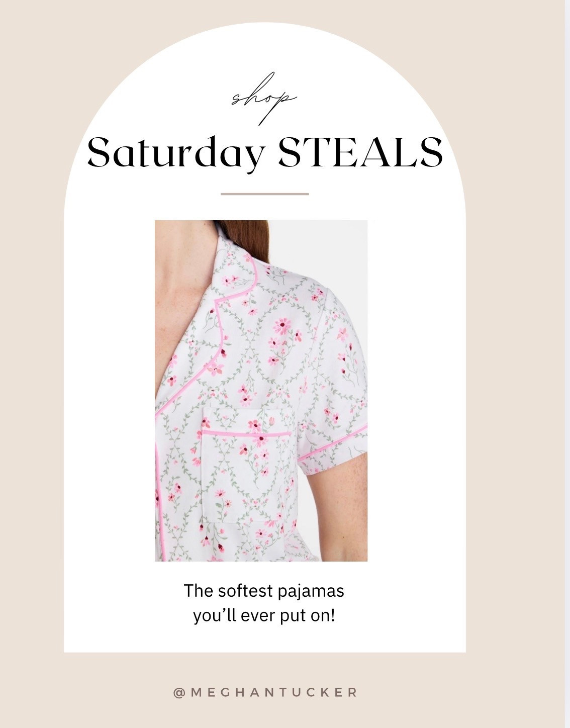Image resolution: width=570 pixels, height=728 pixels.
Task: Click the thin beige divider line
Action: click(265, 194)
